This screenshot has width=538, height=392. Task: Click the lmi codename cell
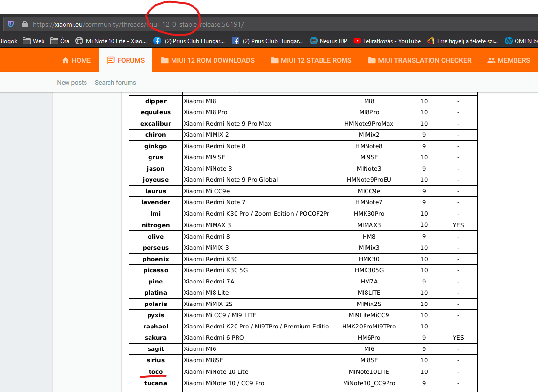coord(155,214)
